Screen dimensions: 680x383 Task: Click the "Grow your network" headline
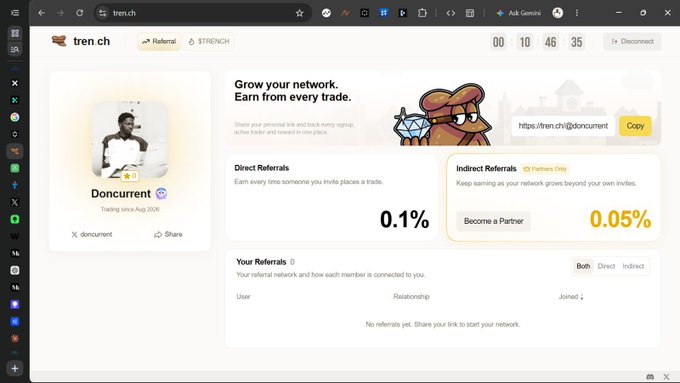pos(293,91)
